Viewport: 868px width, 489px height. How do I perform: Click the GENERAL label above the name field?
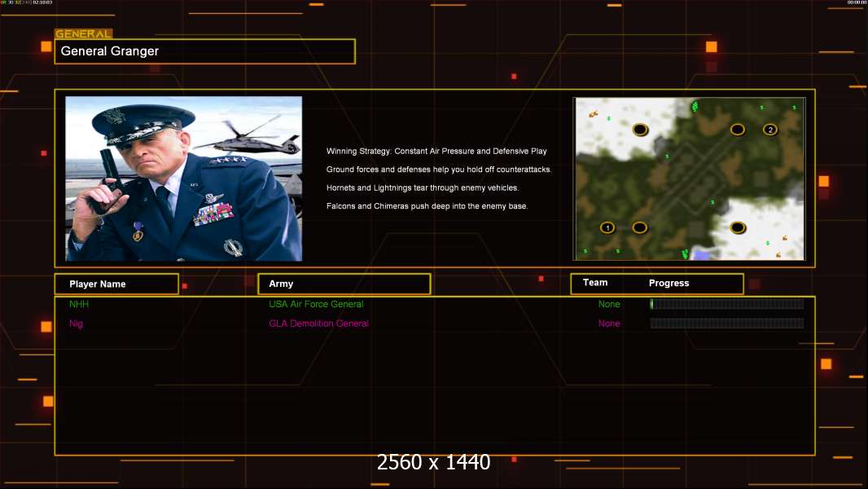click(x=84, y=33)
